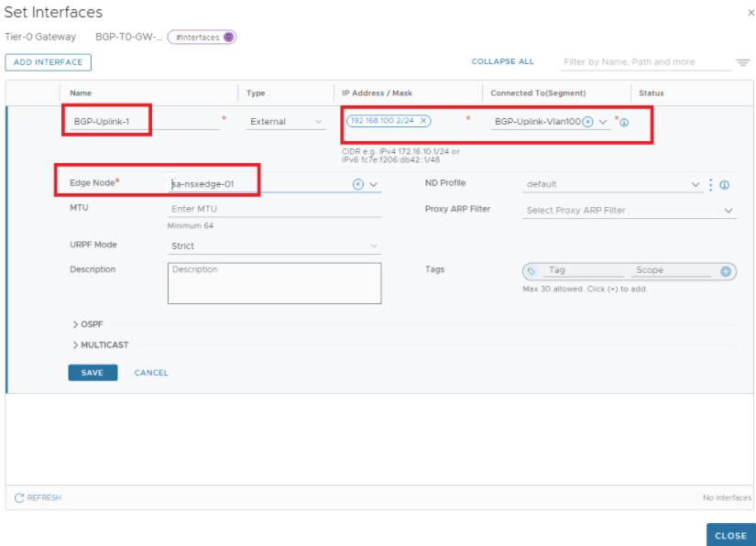Click ADD INTERFACE to create another interface
This screenshot has height=546, width=756.
(48, 61)
